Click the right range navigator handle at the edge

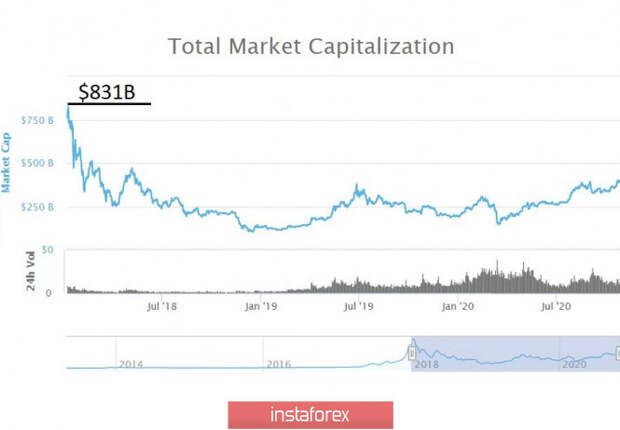(618, 353)
